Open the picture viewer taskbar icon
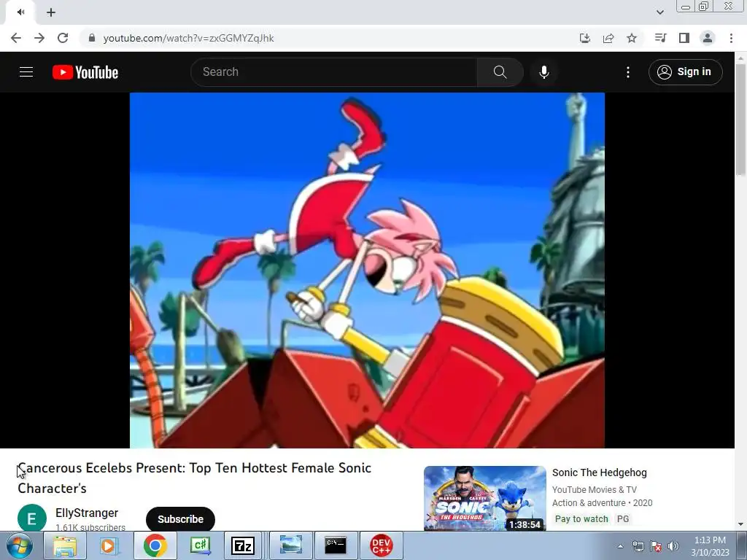Image resolution: width=747 pixels, height=560 pixels. pyautogui.click(x=291, y=545)
